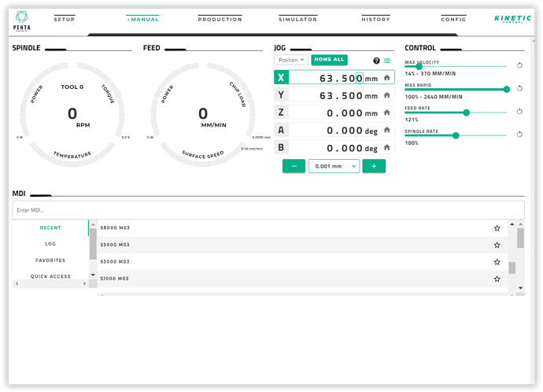Home the X axis with its house icon
Image resolution: width=543 pixels, height=392 pixels.
point(387,78)
